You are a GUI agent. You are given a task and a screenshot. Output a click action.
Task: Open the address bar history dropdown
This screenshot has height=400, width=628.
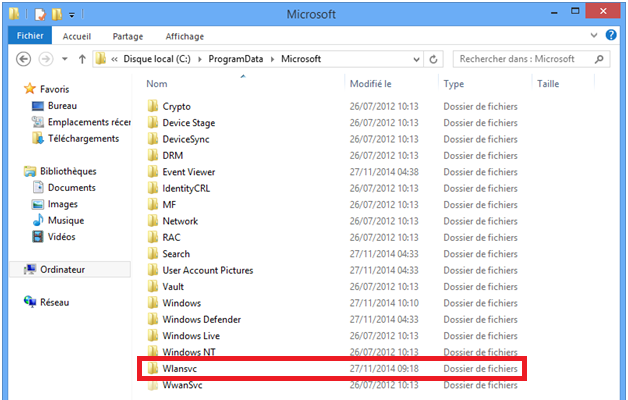[x=416, y=60]
